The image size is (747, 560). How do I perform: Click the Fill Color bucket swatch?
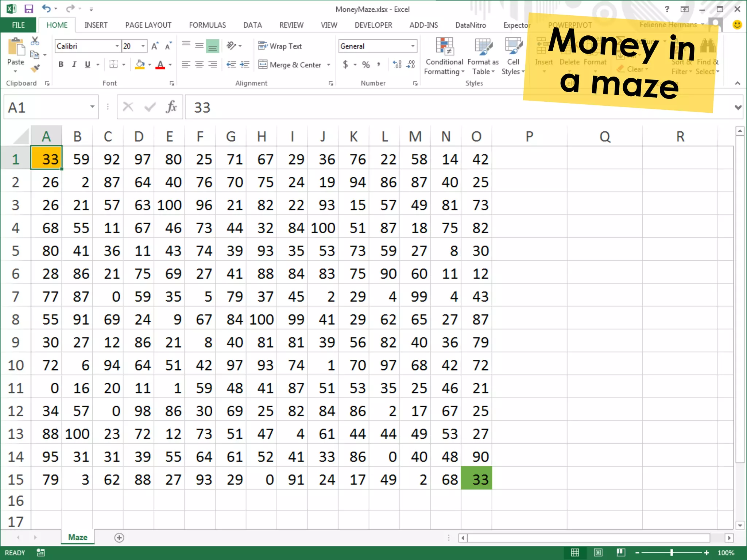[x=140, y=65]
